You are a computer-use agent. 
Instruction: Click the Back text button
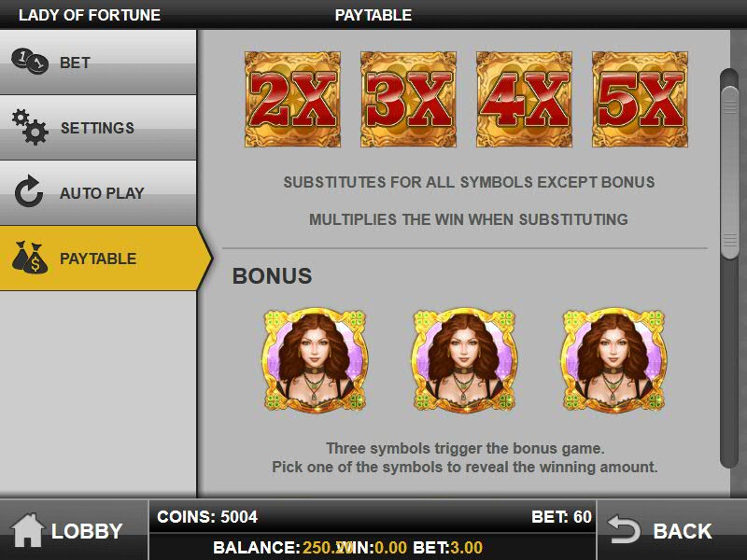pyautogui.click(x=683, y=531)
